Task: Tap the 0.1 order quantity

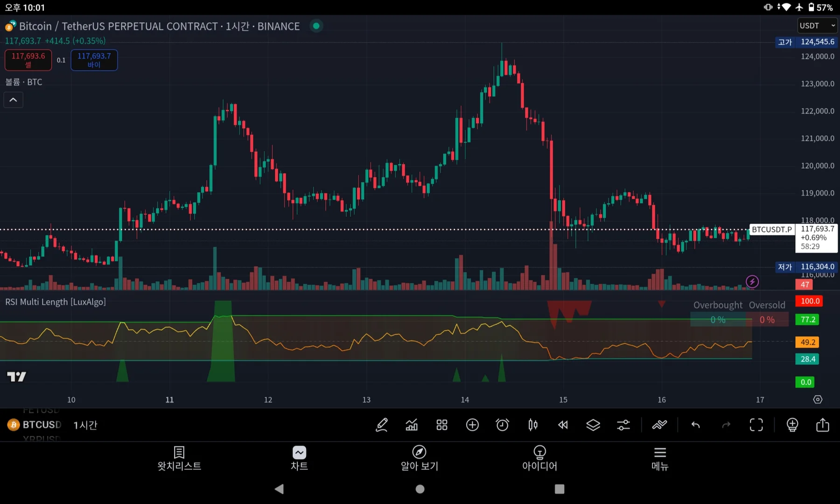Action: point(61,60)
